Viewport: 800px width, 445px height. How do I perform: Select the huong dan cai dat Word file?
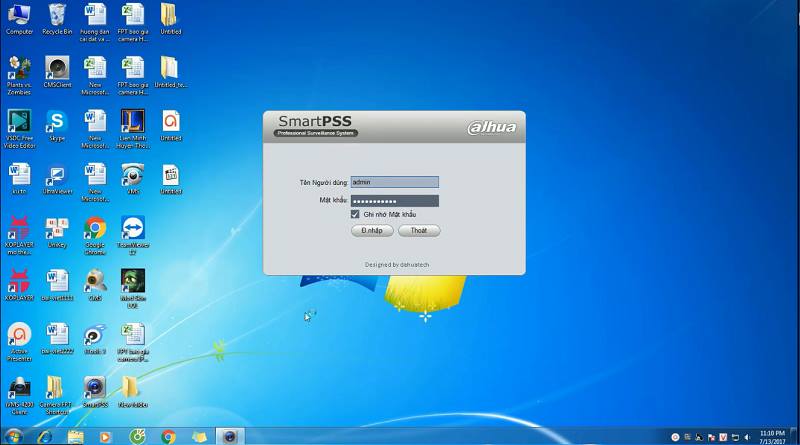95,22
